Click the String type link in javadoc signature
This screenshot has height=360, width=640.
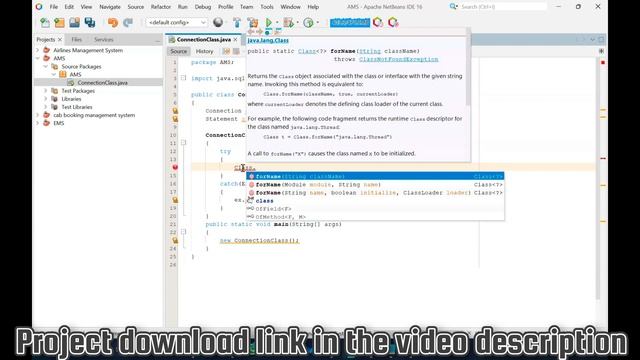(370, 51)
